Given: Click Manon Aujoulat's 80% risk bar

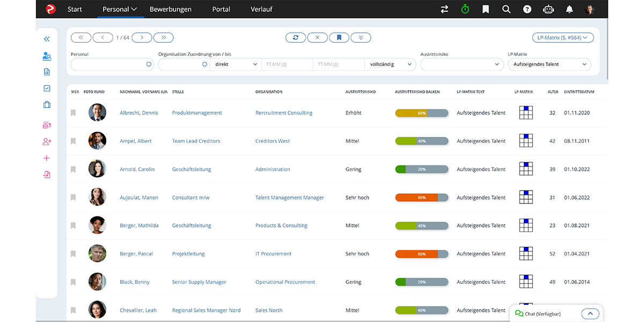Looking at the screenshot, I should pos(421,197).
